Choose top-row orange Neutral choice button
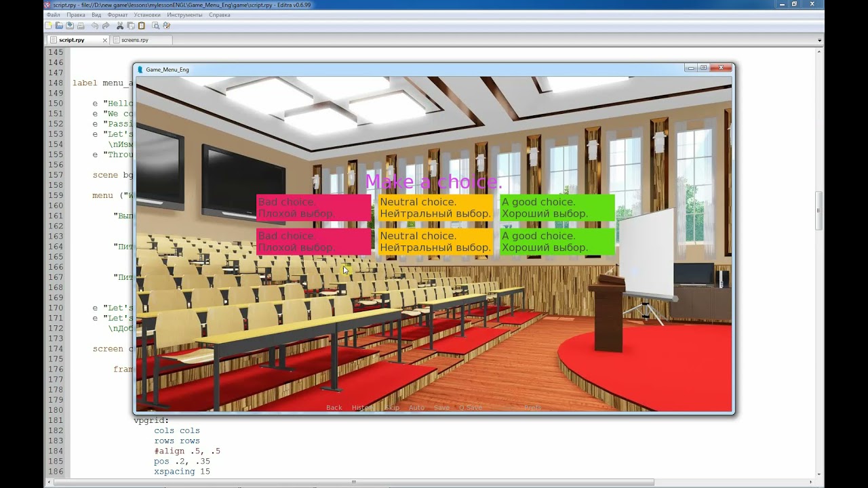868x488 pixels. coord(435,207)
